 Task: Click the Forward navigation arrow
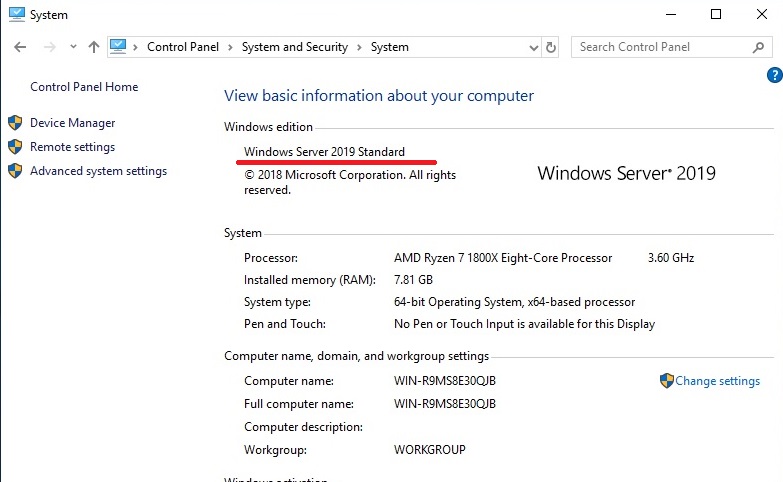tap(48, 47)
